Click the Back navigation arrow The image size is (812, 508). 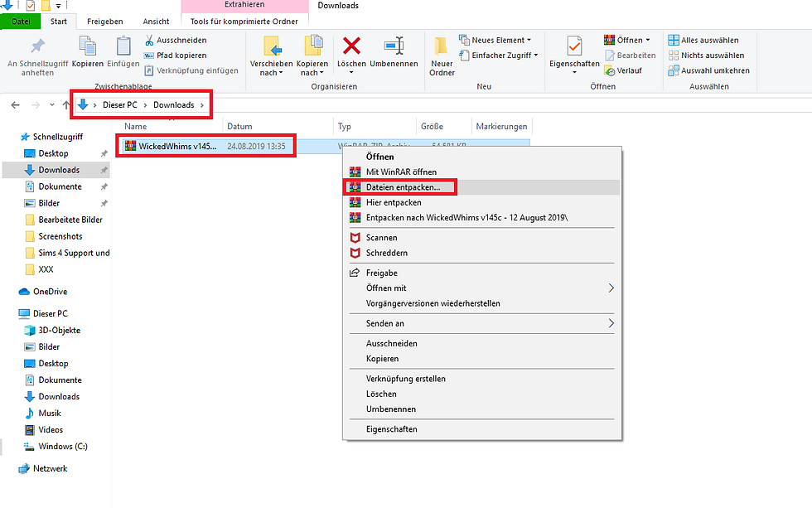click(16, 105)
